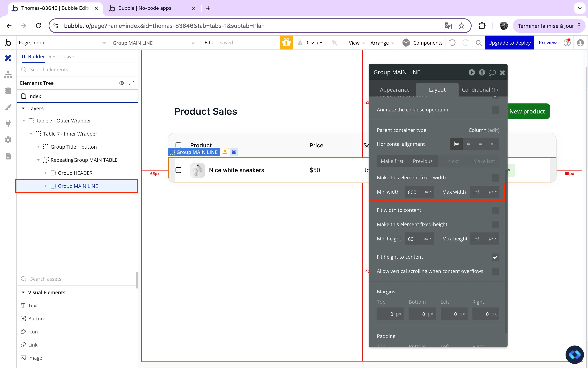Image resolution: width=588 pixels, height=368 pixels.
Task: Close the Group MAIN LINE property editor
Action: coord(502,73)
